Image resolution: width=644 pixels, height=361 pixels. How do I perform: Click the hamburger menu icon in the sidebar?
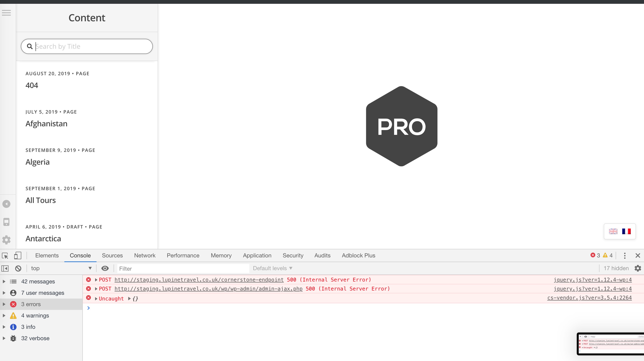[6, 13]
